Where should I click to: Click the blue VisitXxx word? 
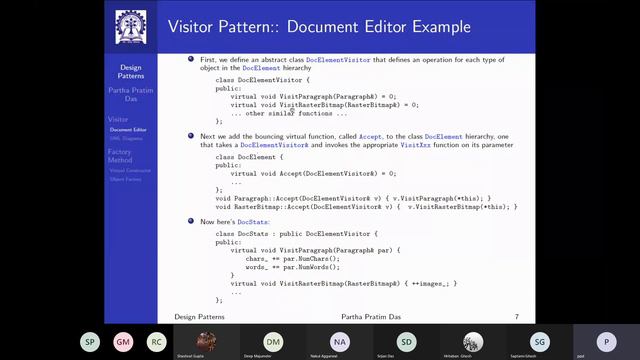[x=415, y=145]
